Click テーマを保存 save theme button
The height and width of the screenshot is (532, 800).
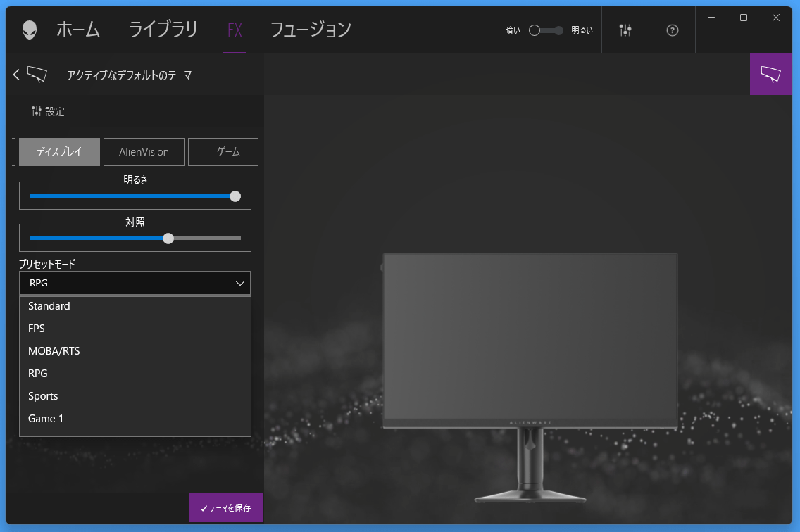point(225,507)
